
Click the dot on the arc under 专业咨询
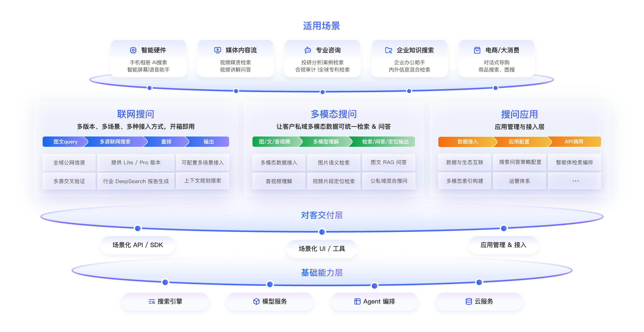click(323, 92)
